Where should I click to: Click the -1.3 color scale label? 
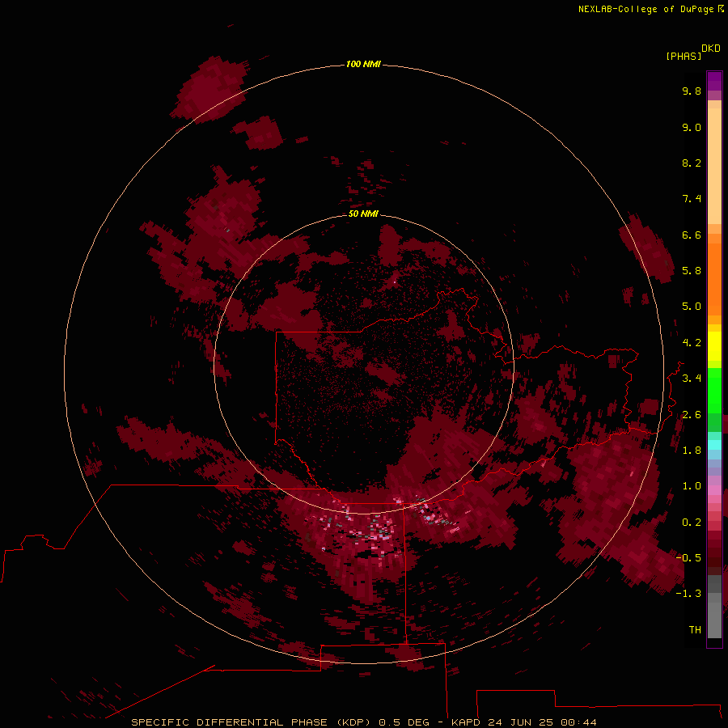tap(688, 594)
